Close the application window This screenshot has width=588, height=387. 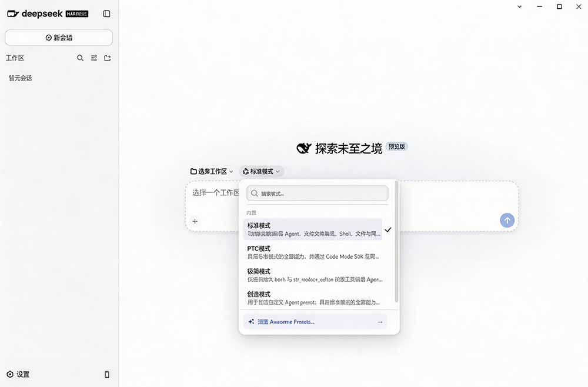tap(579, 6)
